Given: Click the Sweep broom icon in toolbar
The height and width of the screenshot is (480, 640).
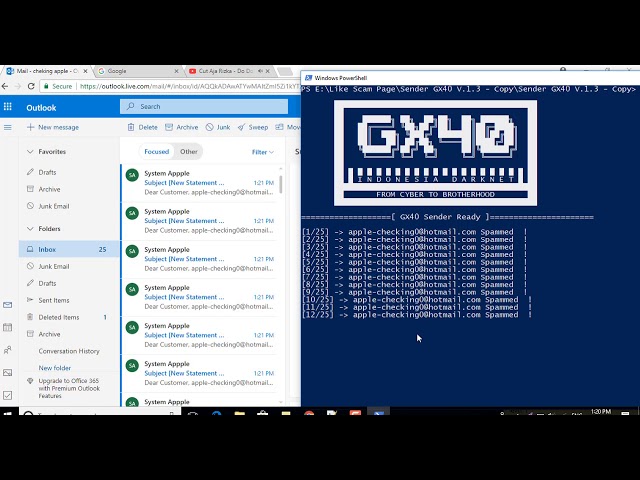Looking at the screenshot, I should [242, 127].
